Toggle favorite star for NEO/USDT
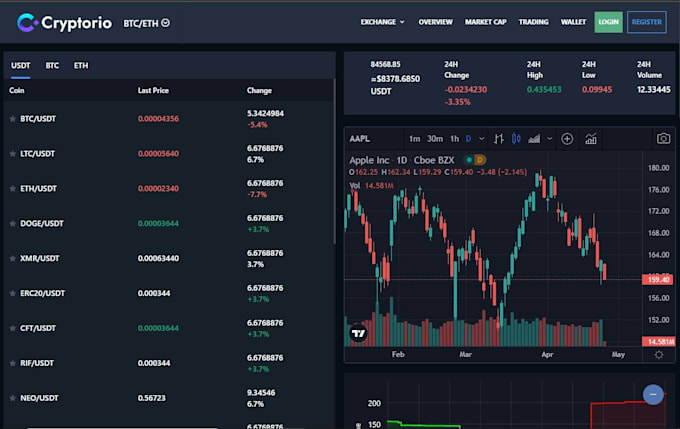 [13, 398]
